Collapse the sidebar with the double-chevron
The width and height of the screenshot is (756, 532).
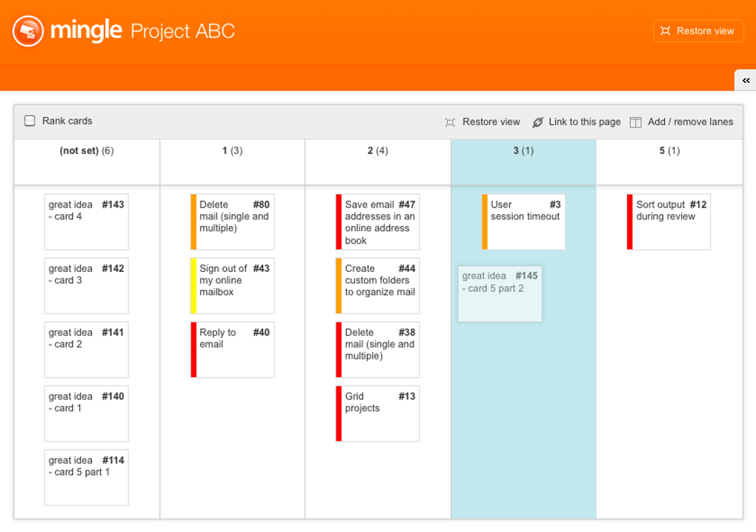[746, 80]
